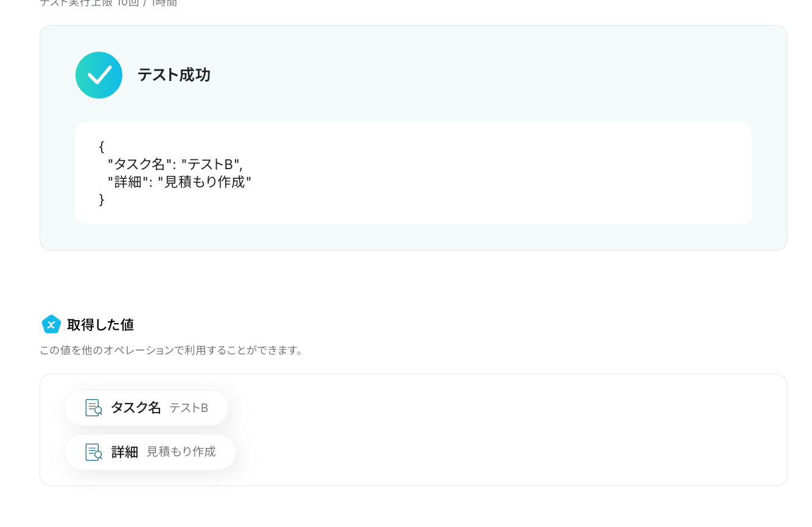The width and height of the screenshot is (812, 527).
Task: Click the closing brace of the JSON output
Action: point(102,200)
